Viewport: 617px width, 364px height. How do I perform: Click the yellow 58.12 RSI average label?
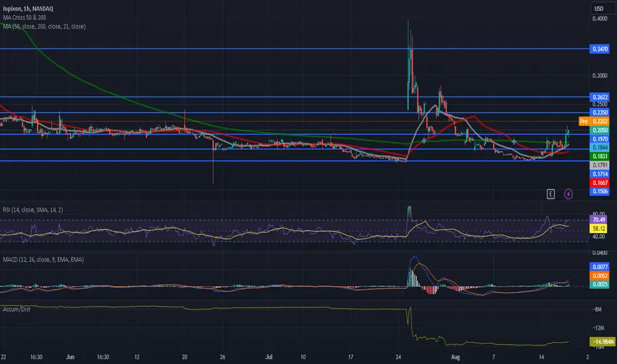[598, 228]
